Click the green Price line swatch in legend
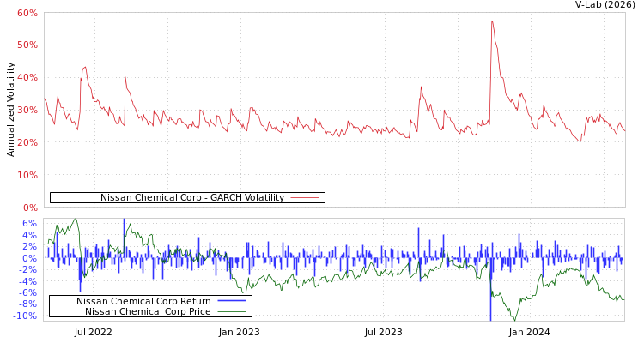The width and height of the screenshot is (644, 343). tap(232, 311)
